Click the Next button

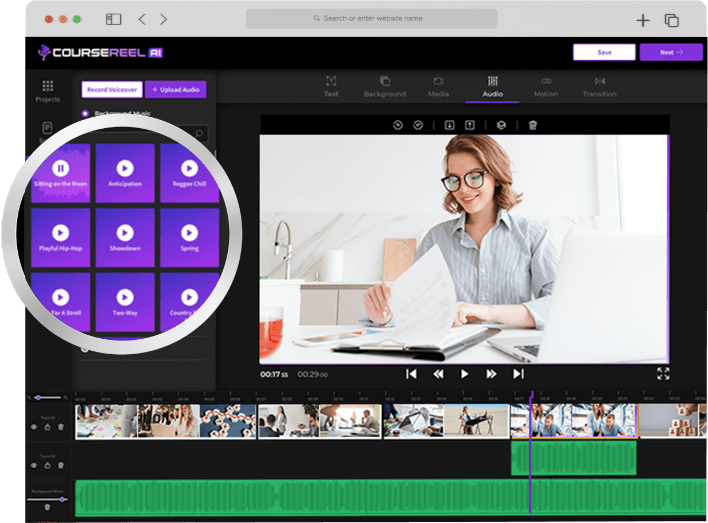point(671,52)
